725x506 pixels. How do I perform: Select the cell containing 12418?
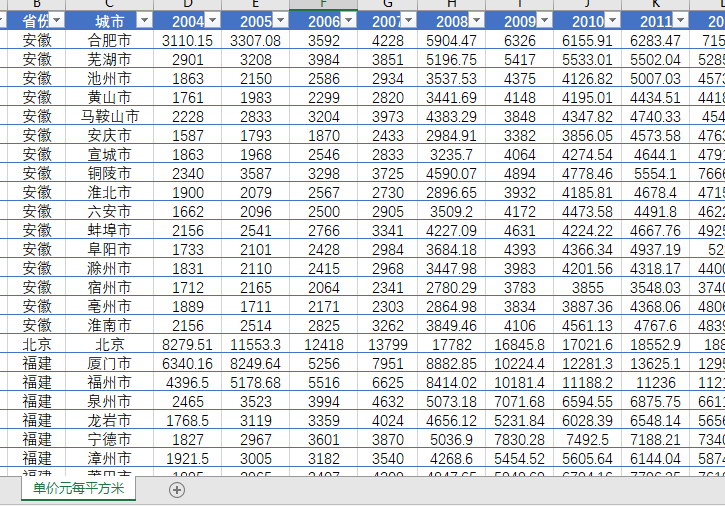tap(324, 344)
